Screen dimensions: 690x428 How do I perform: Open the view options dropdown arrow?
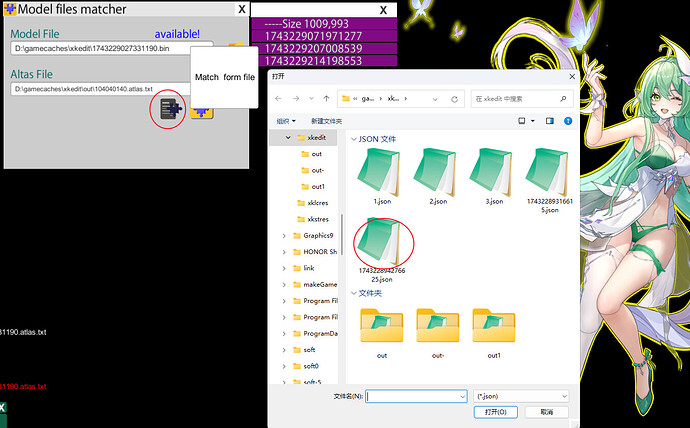pos(532,121)
